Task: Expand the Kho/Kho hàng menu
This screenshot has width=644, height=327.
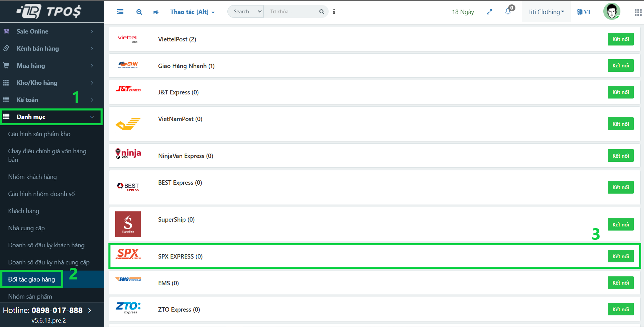Action: pos(52,82)
